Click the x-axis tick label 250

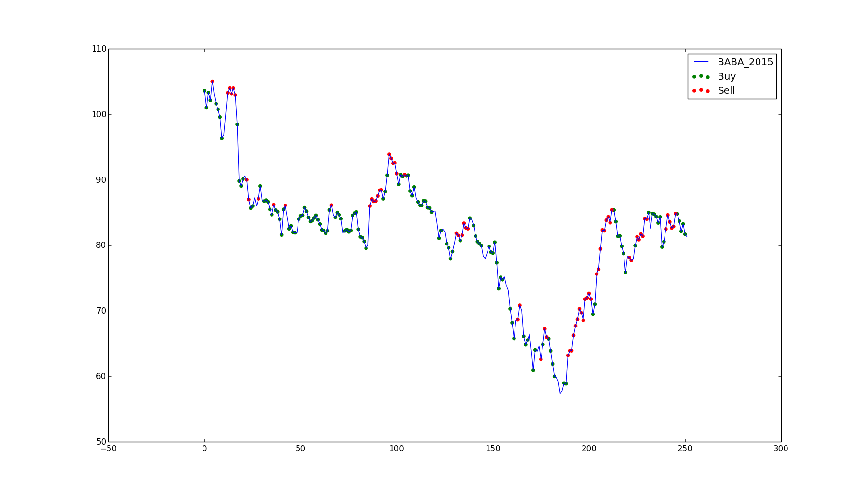pyautogui.click(x=685, y=449)
